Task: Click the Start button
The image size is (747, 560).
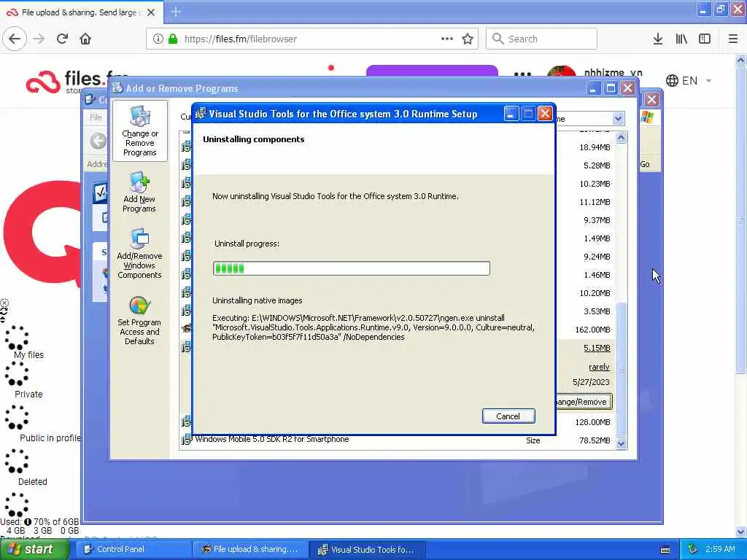Action: point(34,549)
